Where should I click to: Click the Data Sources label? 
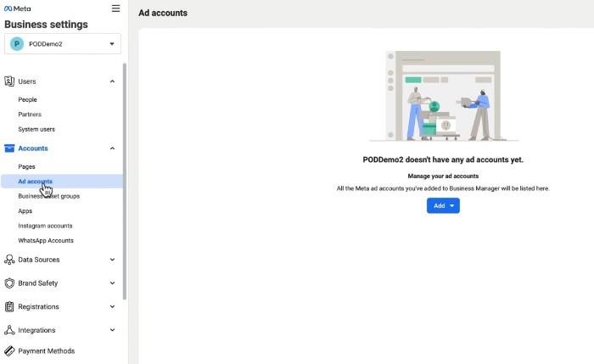tap(39, 260)
